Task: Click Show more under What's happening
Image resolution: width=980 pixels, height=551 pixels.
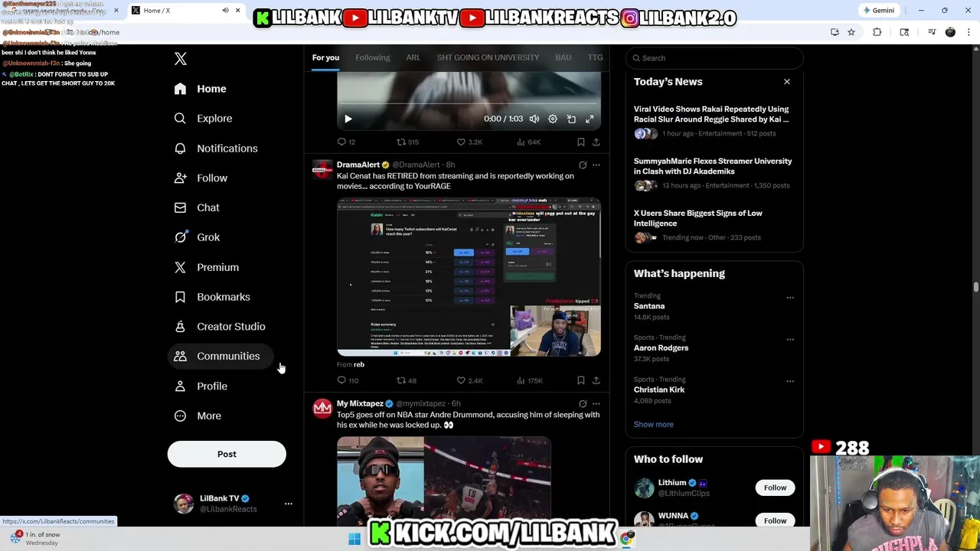Action: (x=654, y=424)
